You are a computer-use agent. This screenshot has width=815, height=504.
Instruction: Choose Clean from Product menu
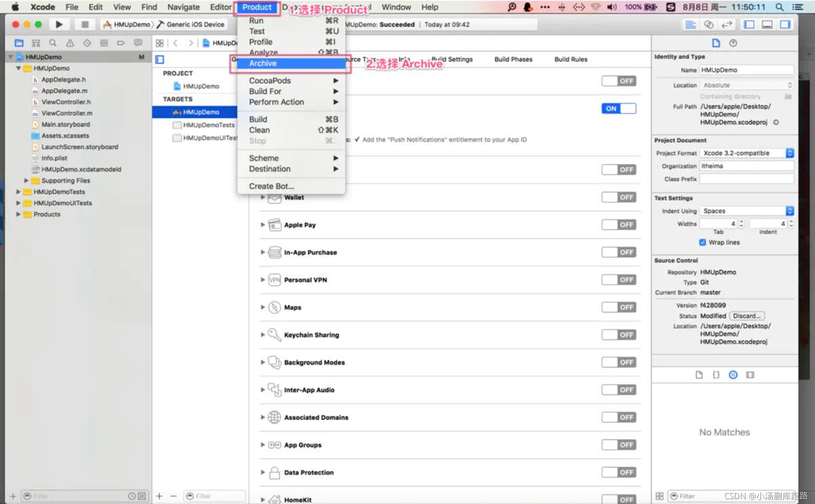[291, 130]
